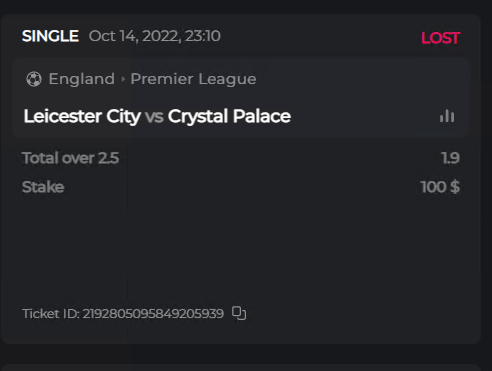Click the 1.9 odds value
492x371 pixels.
point(451,158)
